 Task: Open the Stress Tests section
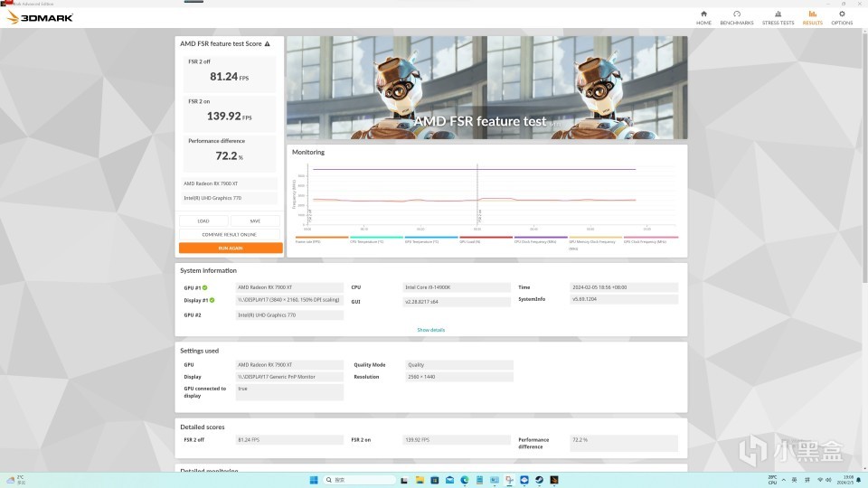click(778, 18)
